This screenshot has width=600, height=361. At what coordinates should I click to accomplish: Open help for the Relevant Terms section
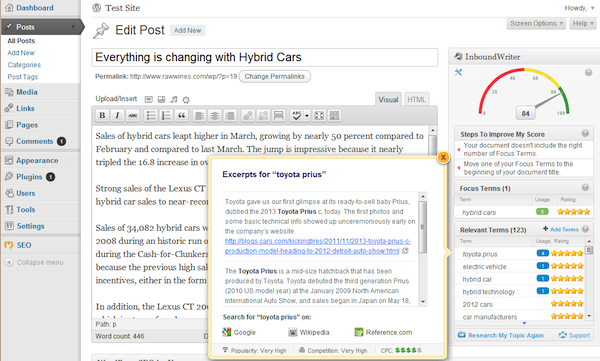coord(585,229)
